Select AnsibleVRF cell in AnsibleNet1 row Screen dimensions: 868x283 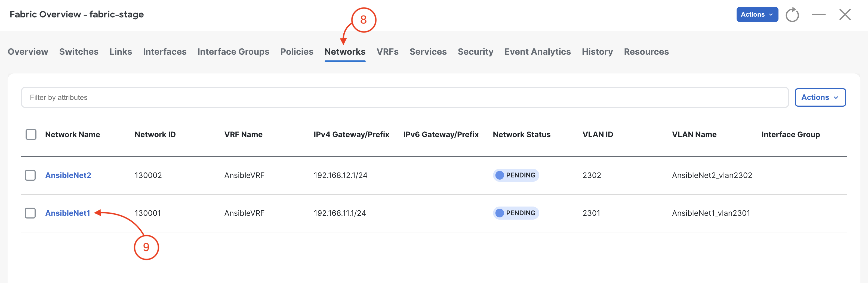244,213
